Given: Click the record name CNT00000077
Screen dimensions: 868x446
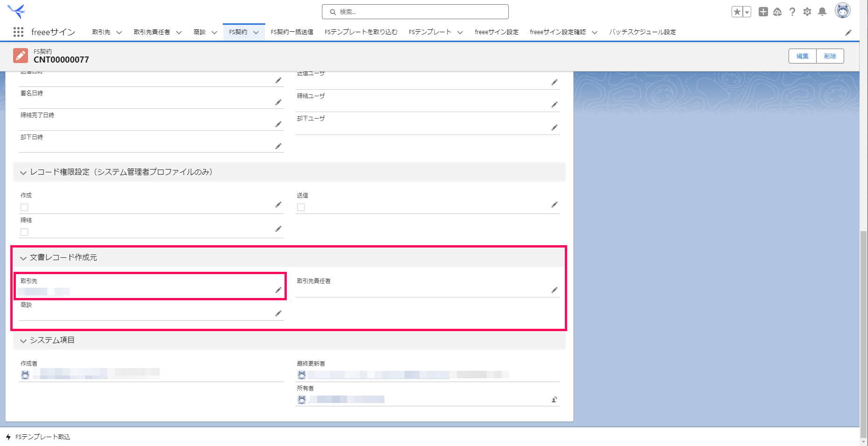Looking at the screenshot, I should coord(61,60).
